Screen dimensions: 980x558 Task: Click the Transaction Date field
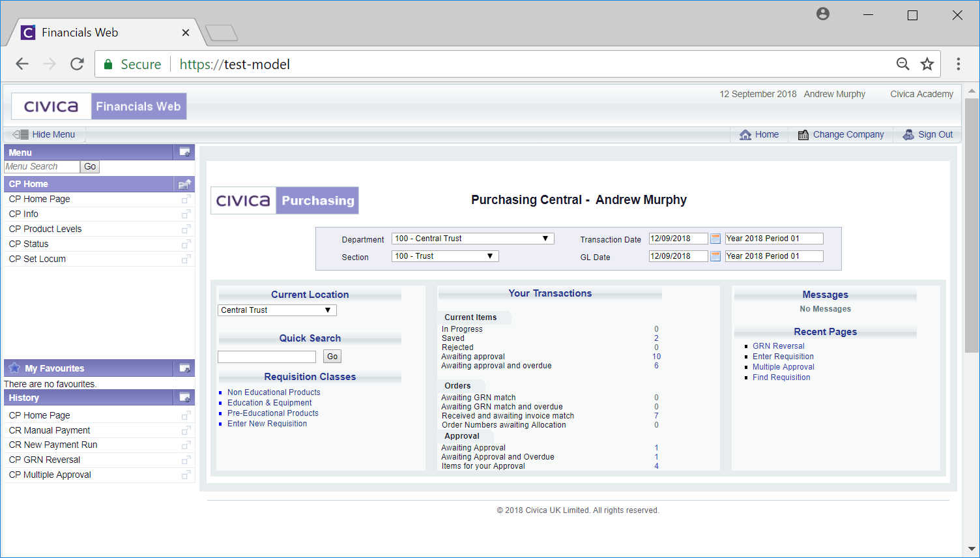(x=678, y=239)
